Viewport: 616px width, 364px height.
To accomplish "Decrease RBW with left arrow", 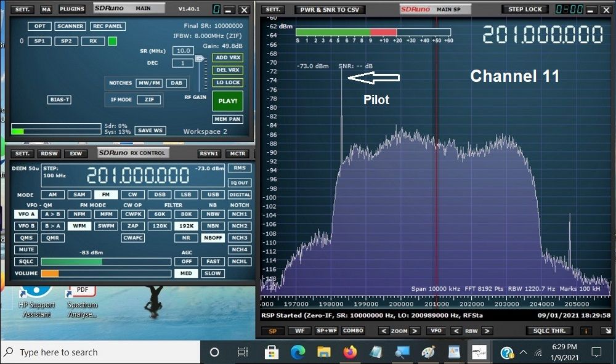I will (456, 331).
